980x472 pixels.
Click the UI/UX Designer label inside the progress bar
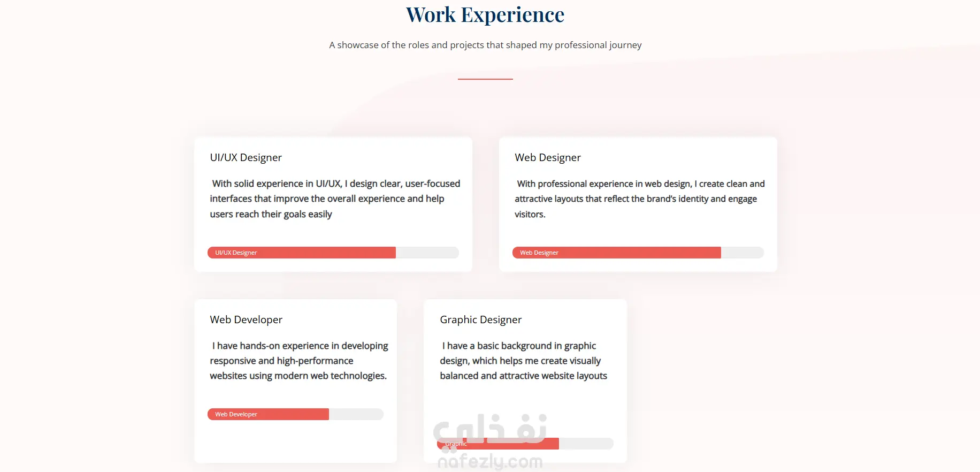pos(236,253)
